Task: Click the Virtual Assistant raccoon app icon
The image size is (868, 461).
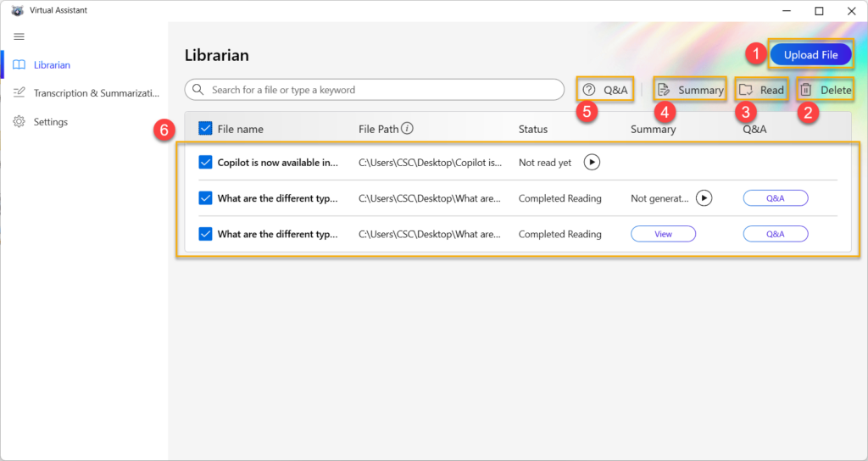Action: pyautogui.click(x=17, y=10)
